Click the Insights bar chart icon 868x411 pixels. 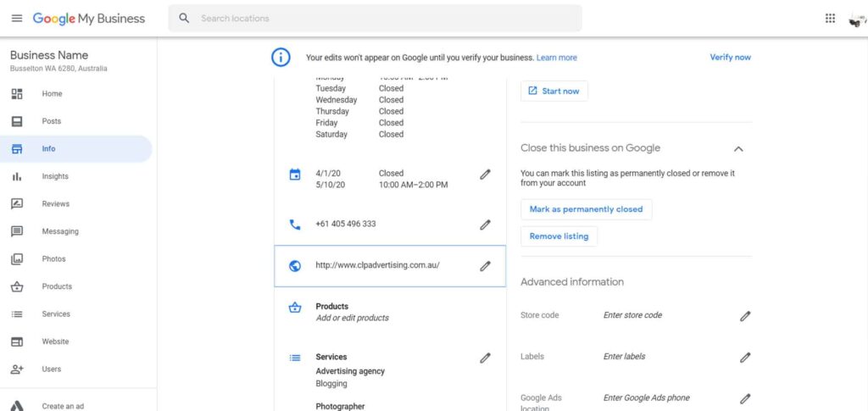coord(17,176)
